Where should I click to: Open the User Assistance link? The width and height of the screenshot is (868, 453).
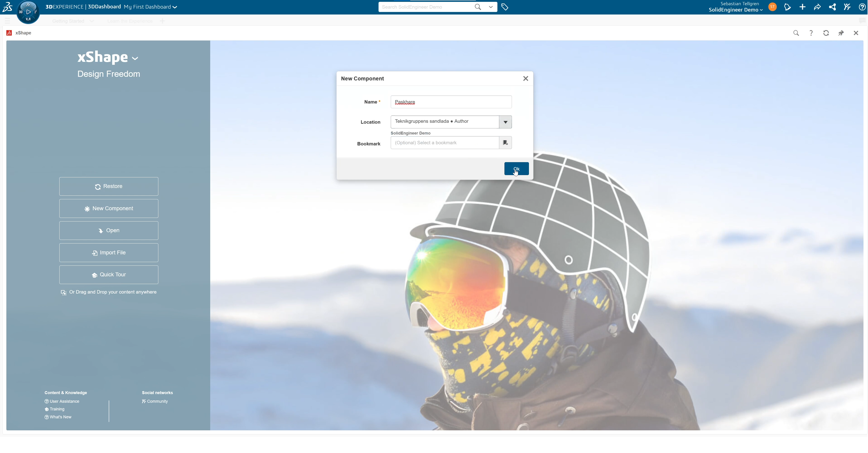[x=64, y=401]
